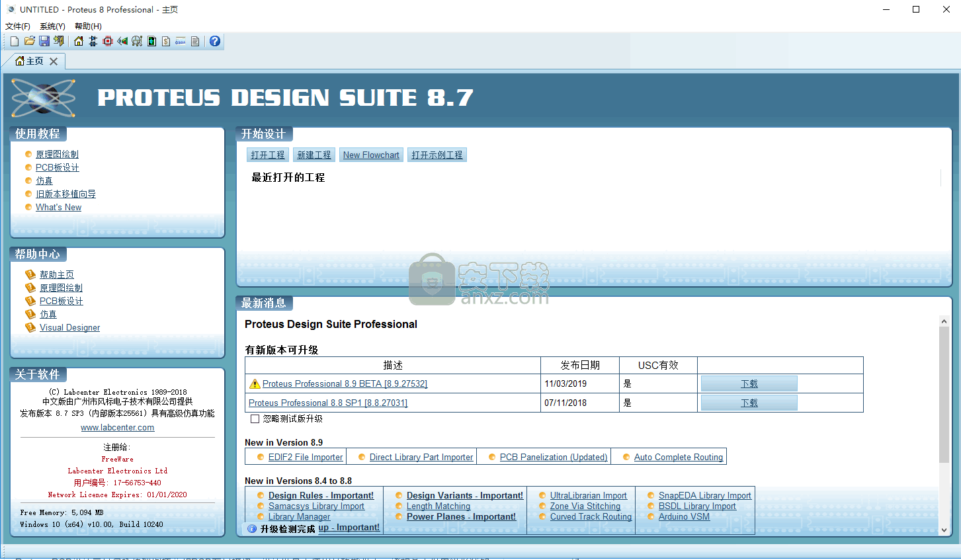Click the 新建工程 button
The image size is (961, 560).
(314, 155)
